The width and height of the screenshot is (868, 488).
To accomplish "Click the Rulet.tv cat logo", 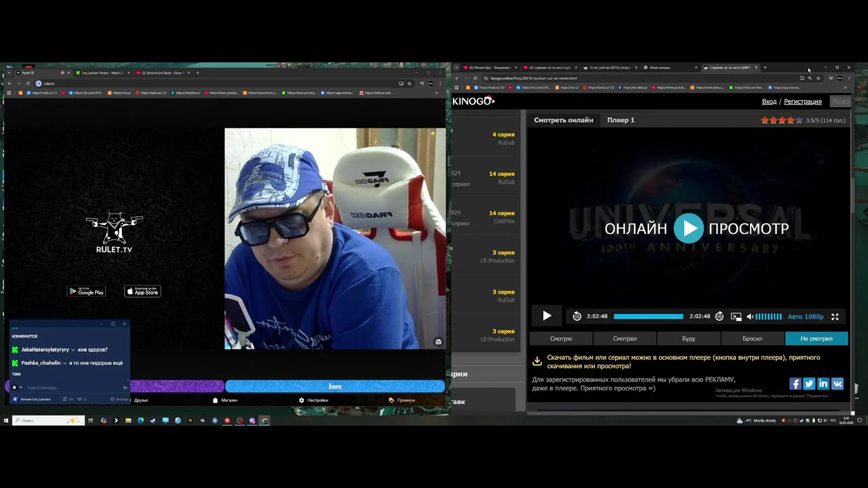I will [114, 233].
